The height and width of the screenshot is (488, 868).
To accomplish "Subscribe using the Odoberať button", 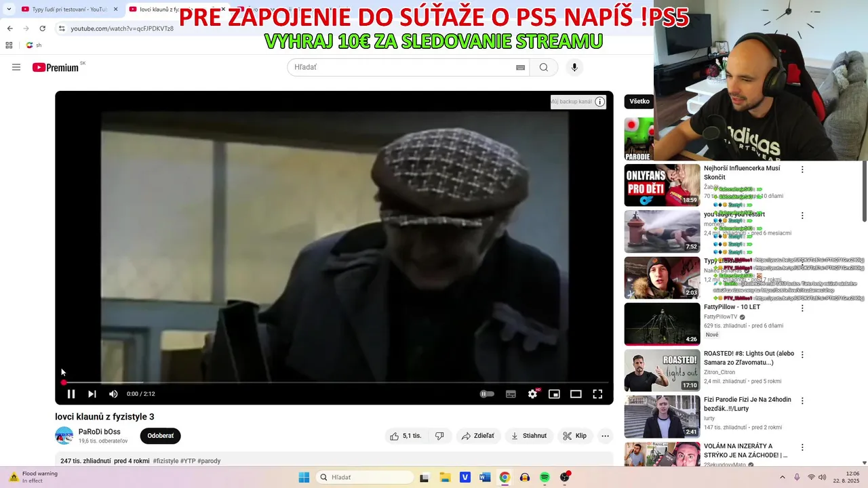I will pyautogui.click(x=161, y=436).
